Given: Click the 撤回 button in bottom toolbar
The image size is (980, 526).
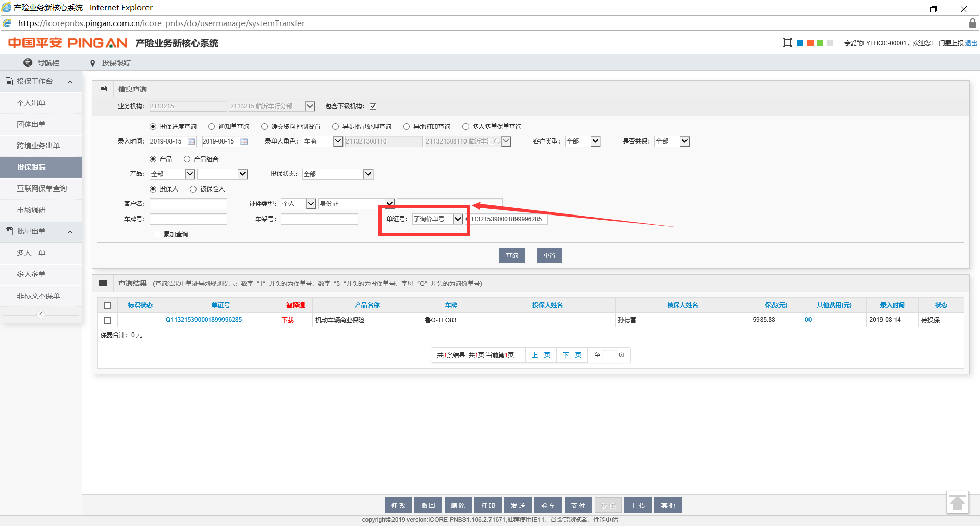Looking at the screenshot, I should [x=428, y=505].
